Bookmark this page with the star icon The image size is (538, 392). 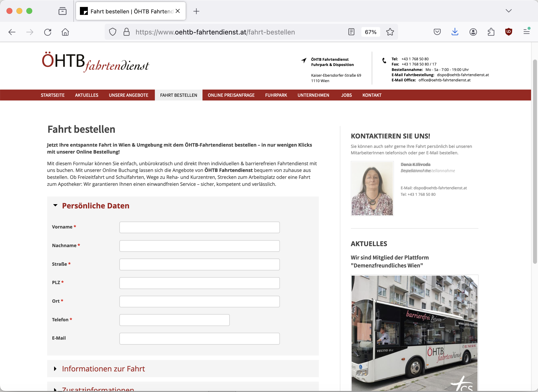coord(390,32)
